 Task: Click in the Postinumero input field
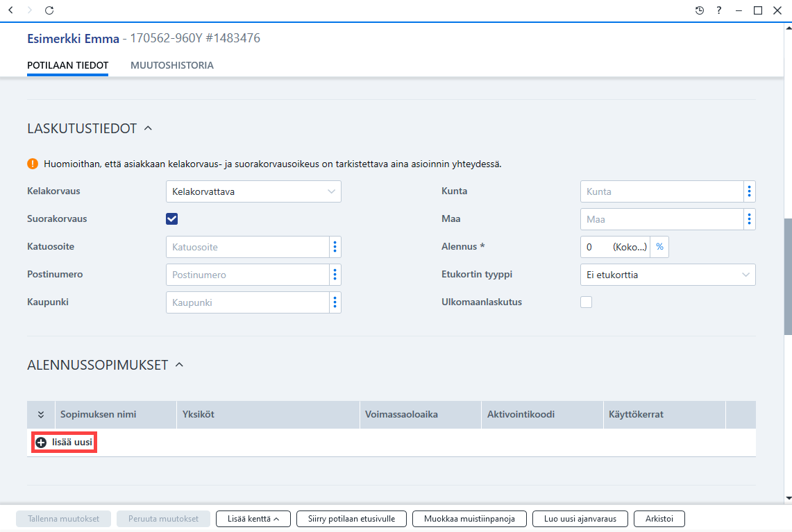point(248,275)
